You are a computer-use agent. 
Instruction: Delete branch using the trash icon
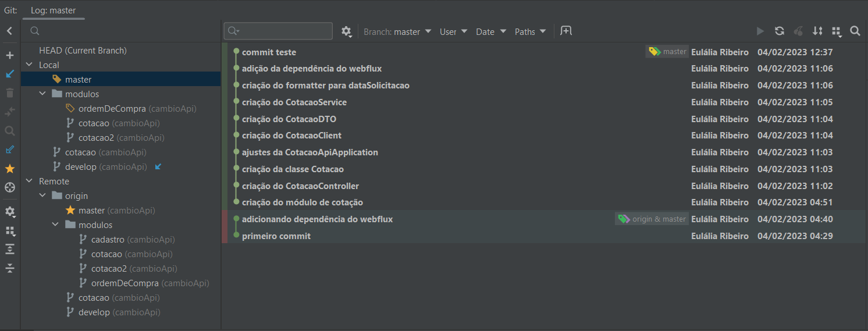coord(9,92)
